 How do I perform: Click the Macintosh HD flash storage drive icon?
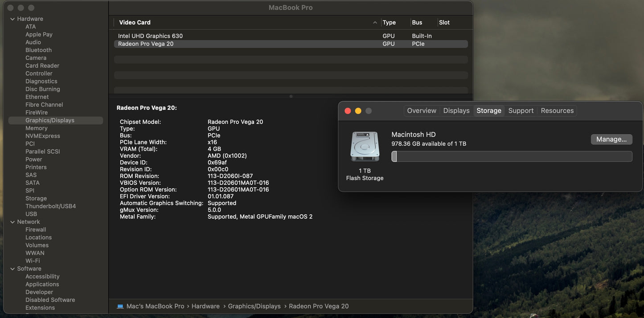point(365,147)
